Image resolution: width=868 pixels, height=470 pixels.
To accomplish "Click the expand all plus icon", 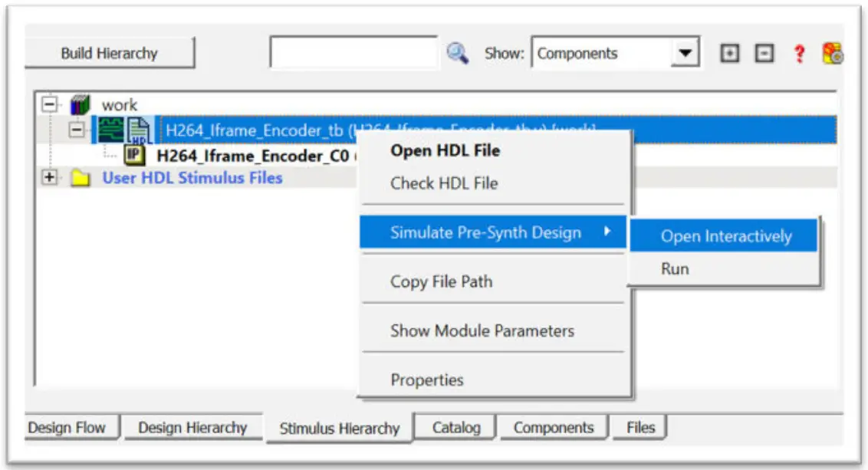I will 730,54.
